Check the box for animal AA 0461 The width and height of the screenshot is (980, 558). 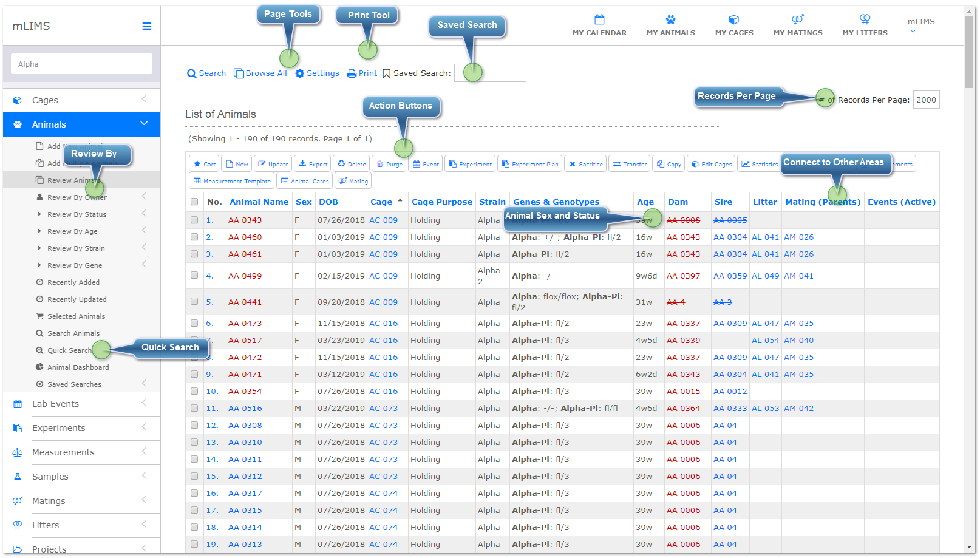[x=194, y=254]
